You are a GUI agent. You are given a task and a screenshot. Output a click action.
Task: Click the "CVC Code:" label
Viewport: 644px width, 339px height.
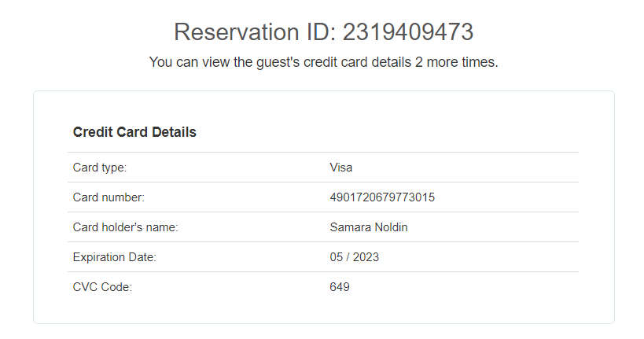pyautogui.click(x=102, y=287)
